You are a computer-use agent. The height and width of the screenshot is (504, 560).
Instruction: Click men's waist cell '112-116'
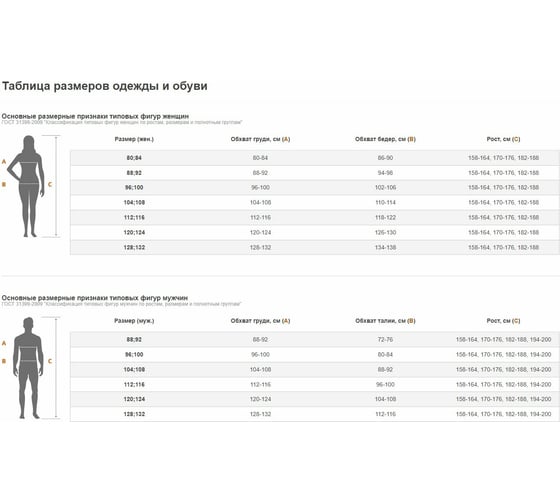click(385, 414)
